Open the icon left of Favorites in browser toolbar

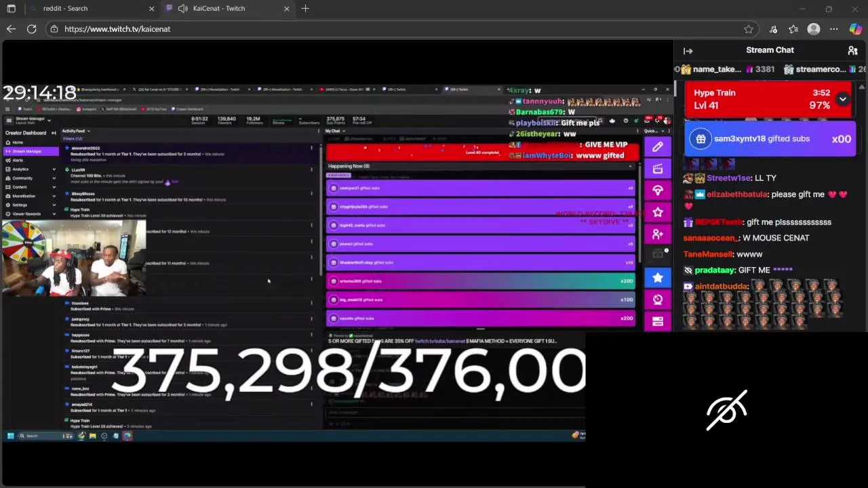(773, 29)
